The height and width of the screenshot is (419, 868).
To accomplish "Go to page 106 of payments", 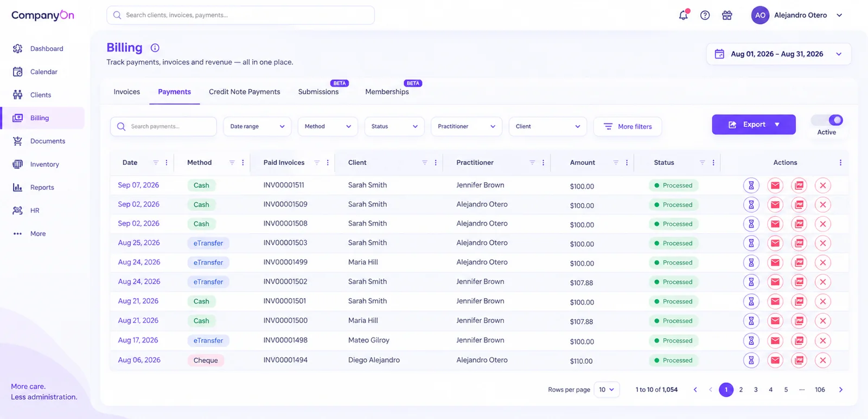I will coord(820,390).
